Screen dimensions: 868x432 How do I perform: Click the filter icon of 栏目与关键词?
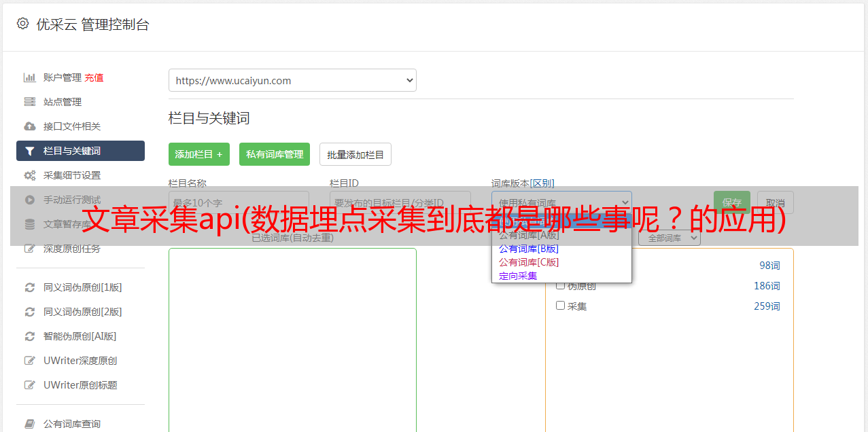point(29,151)
